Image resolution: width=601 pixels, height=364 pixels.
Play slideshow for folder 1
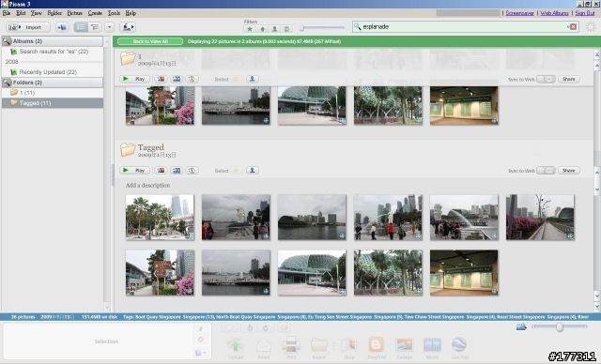(135, 79)
